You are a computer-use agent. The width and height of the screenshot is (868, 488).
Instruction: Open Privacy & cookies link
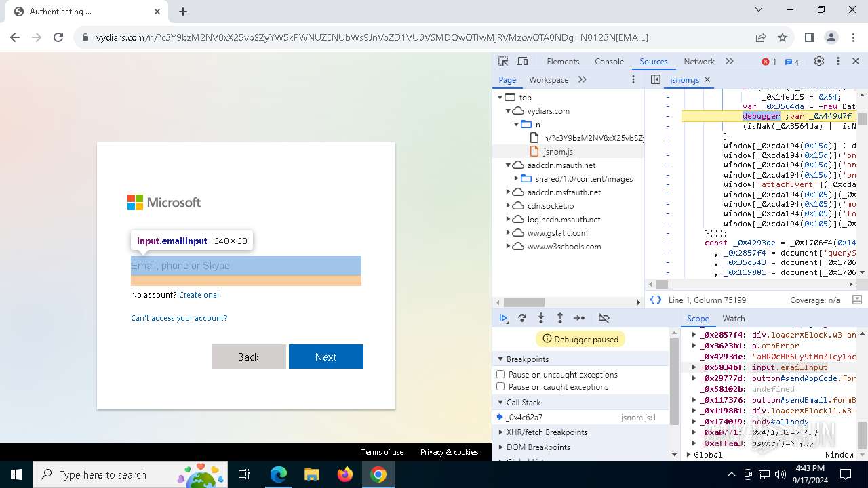(450, 452)
